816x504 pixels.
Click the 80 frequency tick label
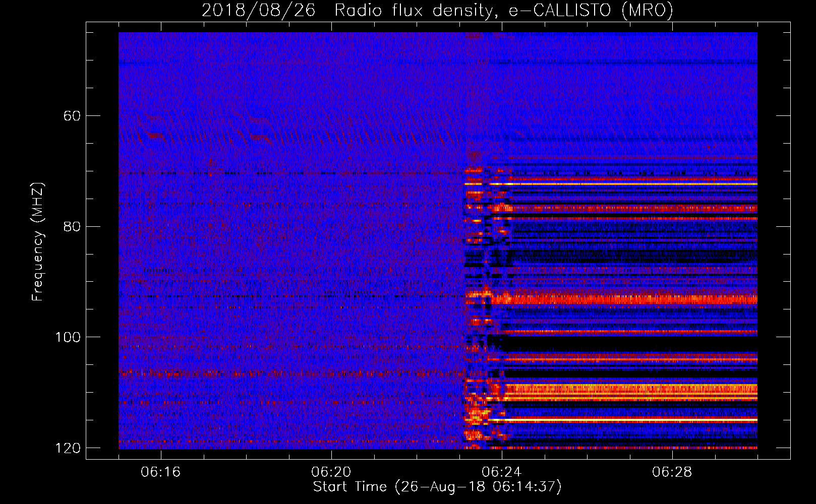(72, 226)
